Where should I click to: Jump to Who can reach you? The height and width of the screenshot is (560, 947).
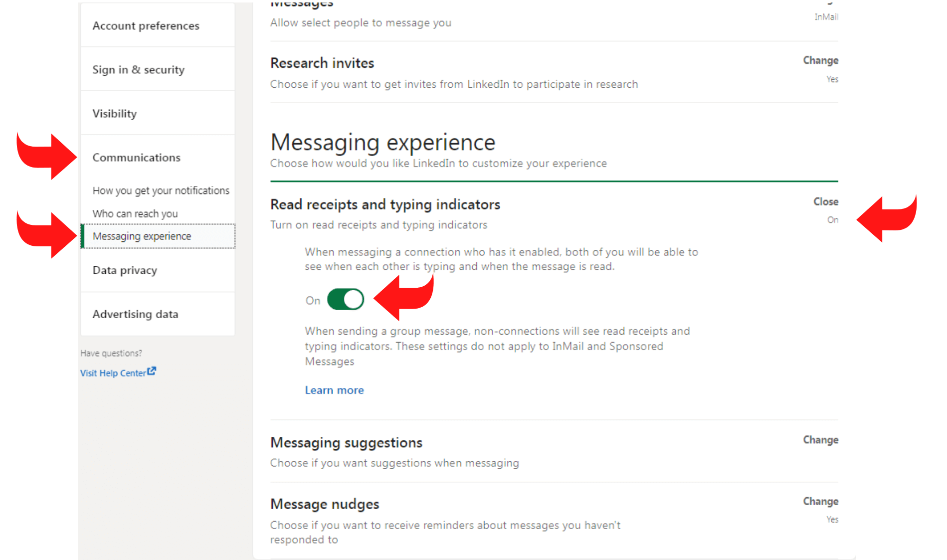click(135, 213)
